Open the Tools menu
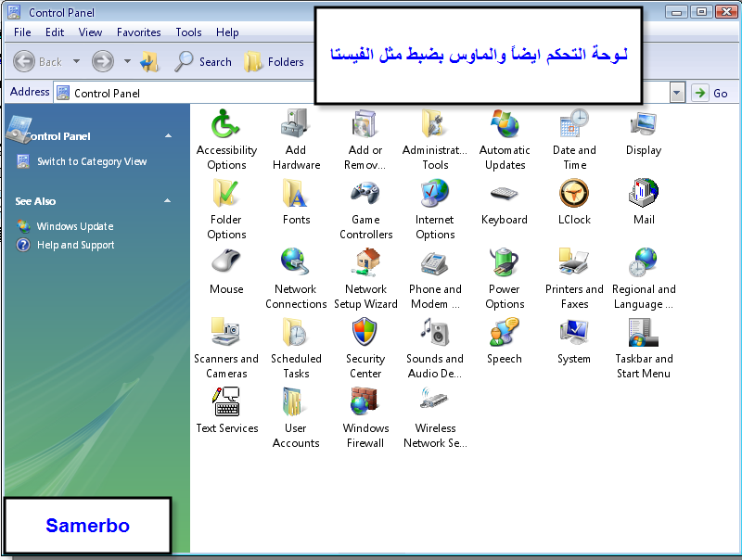This screenshot has width=742, height=560. [x=188, y=32]
